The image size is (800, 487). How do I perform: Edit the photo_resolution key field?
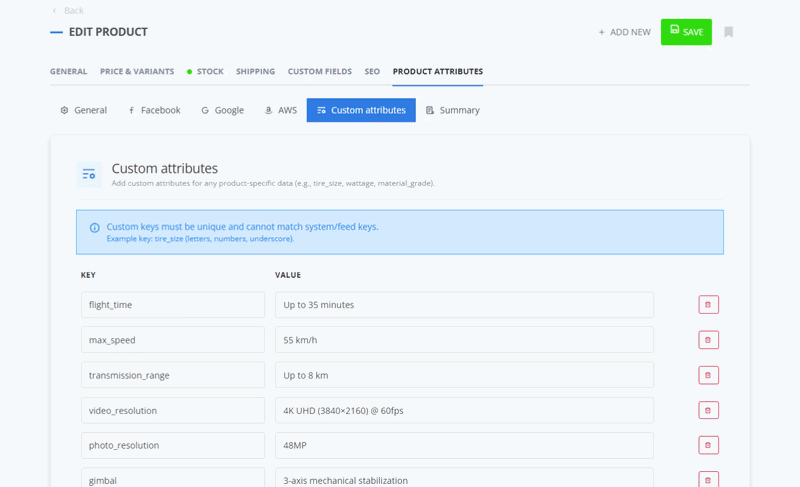(173, 445)
